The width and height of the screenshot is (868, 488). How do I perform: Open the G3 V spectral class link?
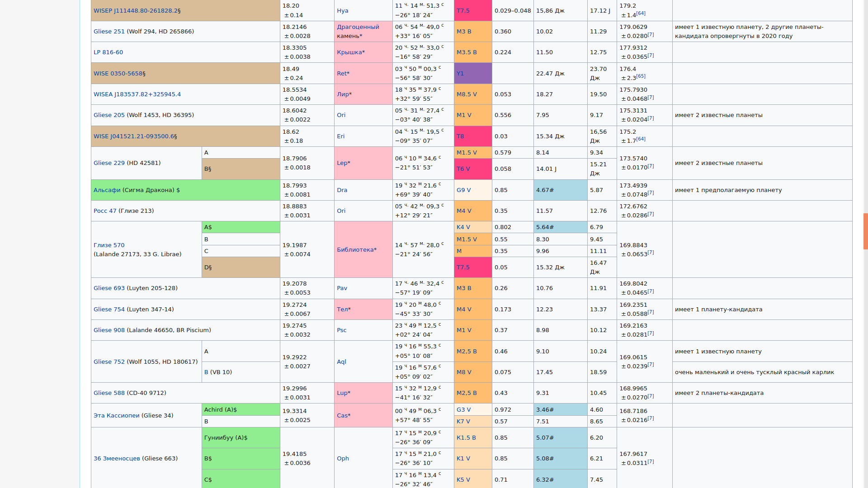464,410
